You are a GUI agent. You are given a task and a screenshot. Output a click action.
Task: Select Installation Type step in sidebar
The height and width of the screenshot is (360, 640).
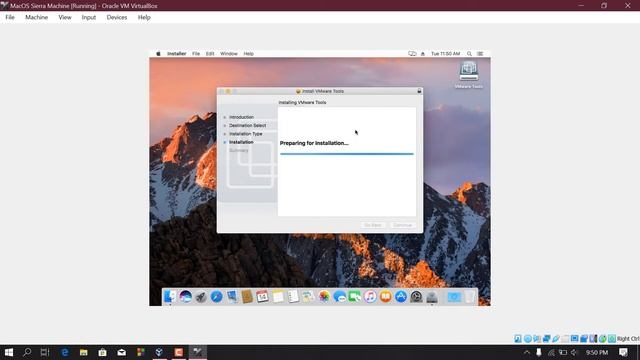(246, 134)
